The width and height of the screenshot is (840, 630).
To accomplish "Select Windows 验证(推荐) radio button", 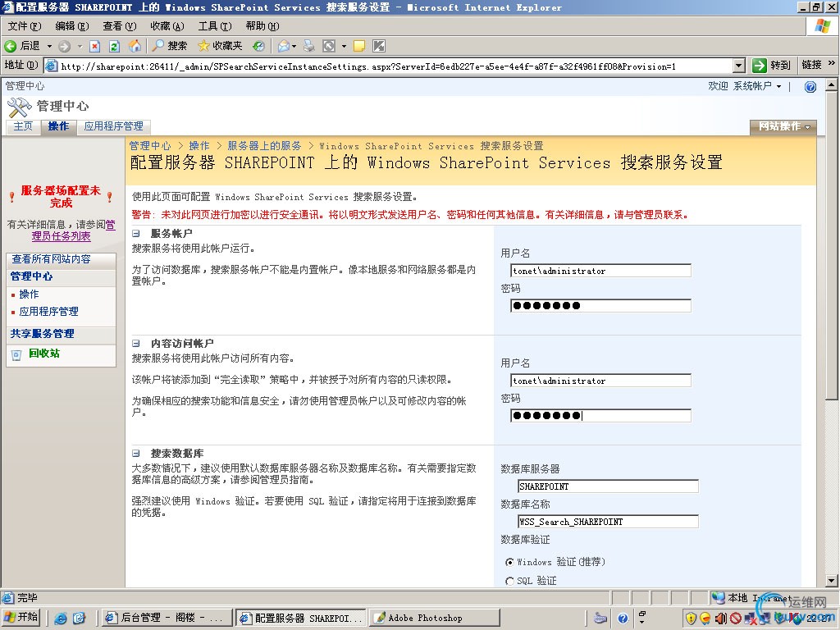I will pos(509,562).
